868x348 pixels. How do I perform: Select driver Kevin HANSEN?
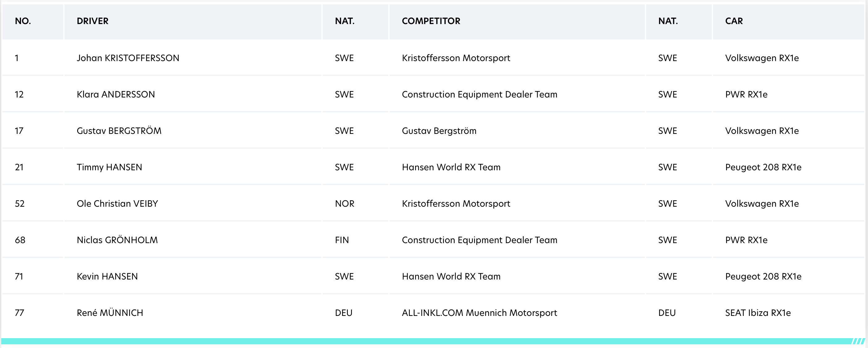tap(107, 276)
